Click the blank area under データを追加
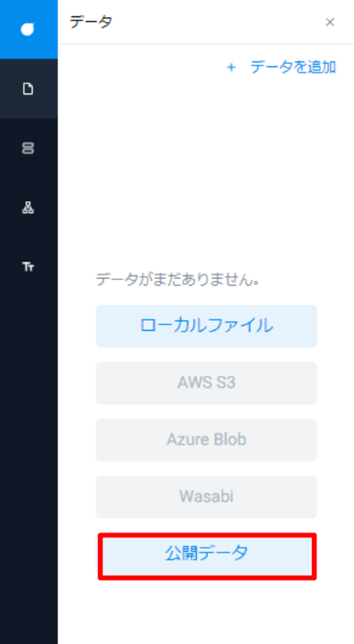Screen dimensions: 354x644 [206, 164]
